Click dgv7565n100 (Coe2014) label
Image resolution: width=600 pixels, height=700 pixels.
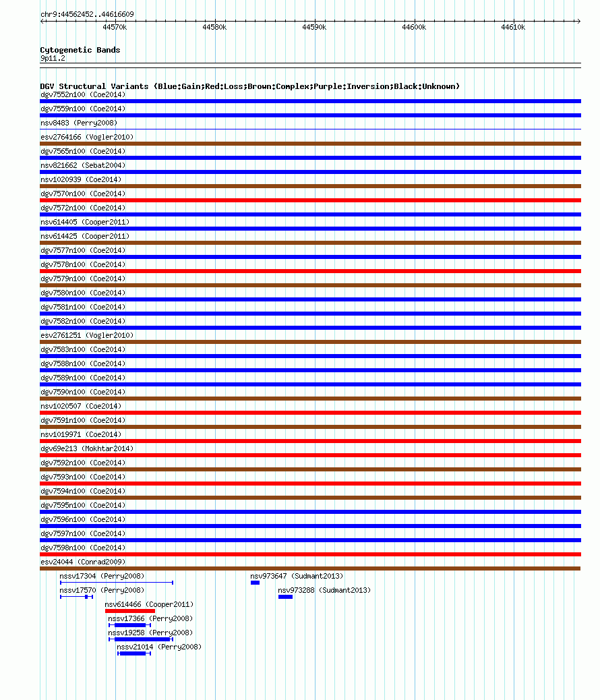[83, 151]
